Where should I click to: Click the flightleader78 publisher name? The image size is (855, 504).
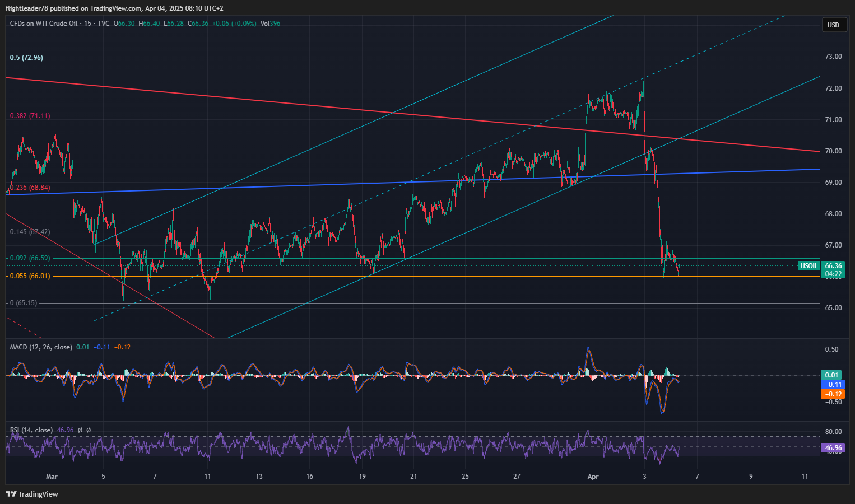click(x=27, y=8)
